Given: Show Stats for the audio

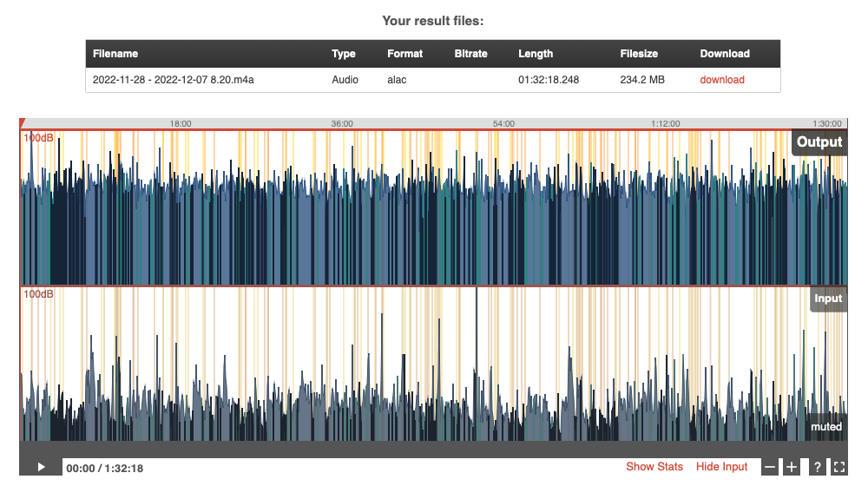Looking at the screenshot, I should point(654,466).
